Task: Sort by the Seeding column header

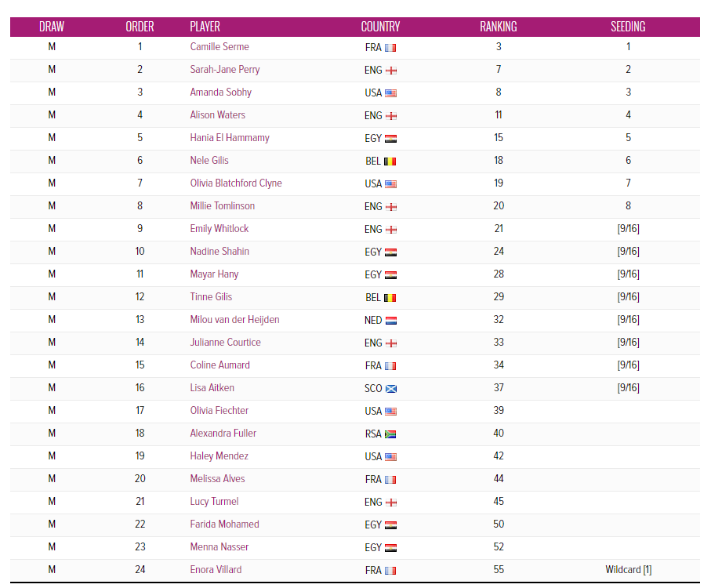Action: point(628,27)
